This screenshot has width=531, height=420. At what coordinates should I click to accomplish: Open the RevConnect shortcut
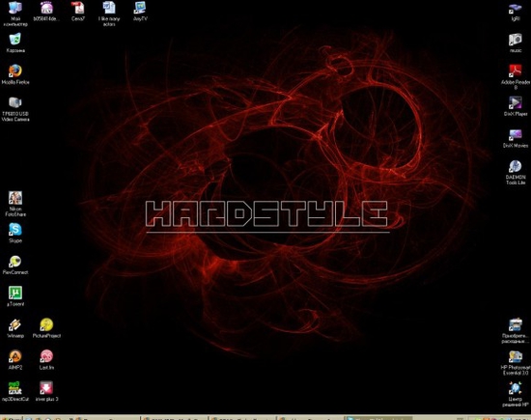[15, 265]
